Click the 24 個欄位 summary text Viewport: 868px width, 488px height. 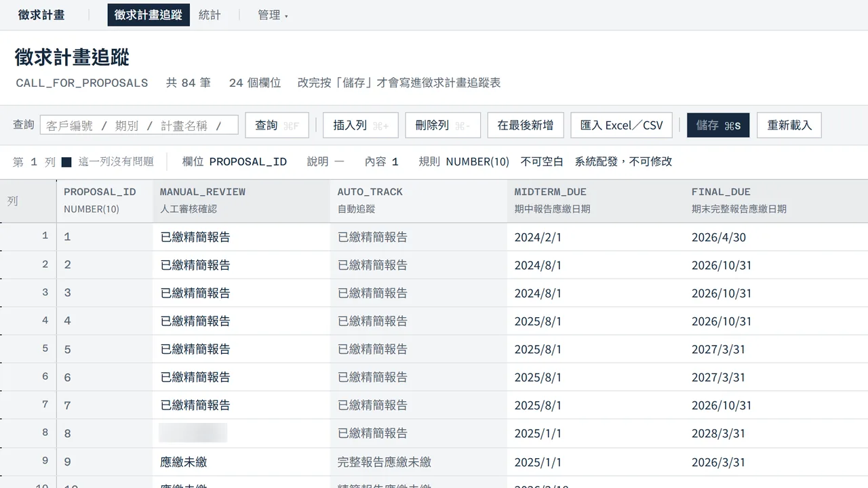[255, 83]
